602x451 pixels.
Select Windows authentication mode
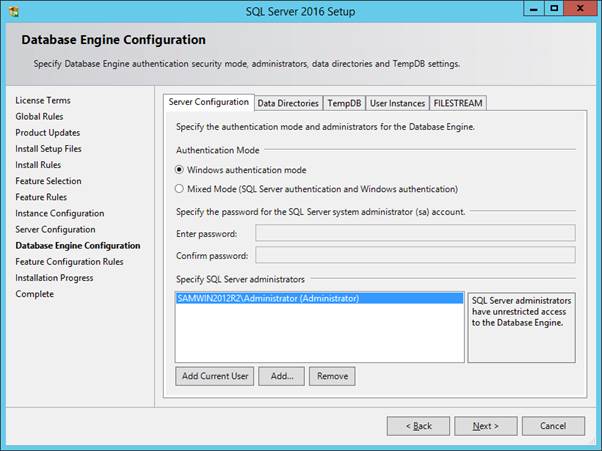tap(241, 170)
